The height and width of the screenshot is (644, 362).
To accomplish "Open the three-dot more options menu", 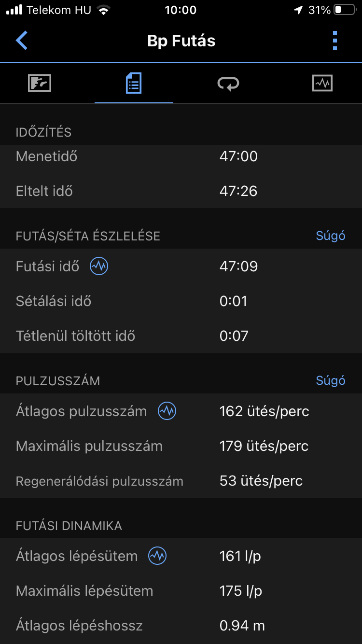I will click(335, 41).
